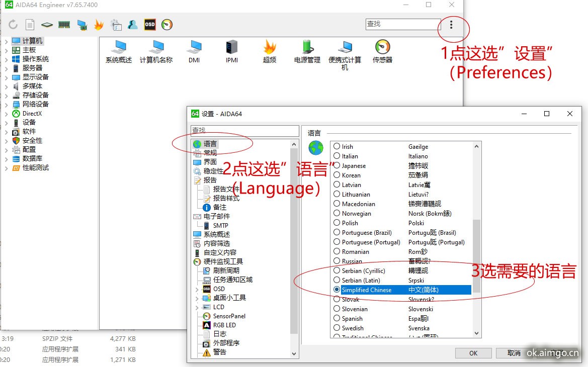
Task: Select the Spanish radio button
Action: (337, 319)
